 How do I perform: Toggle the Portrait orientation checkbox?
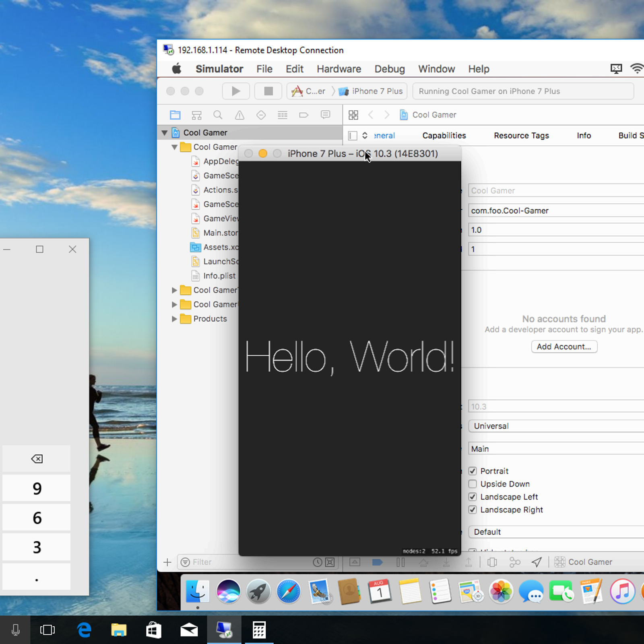[473, 471]
